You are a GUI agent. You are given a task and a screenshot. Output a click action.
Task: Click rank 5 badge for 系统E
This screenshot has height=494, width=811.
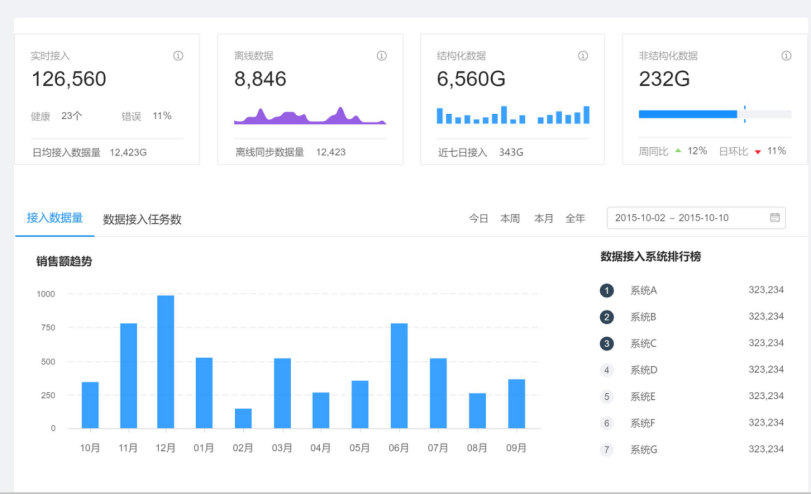pyautogui.click(x=607, y=397)
